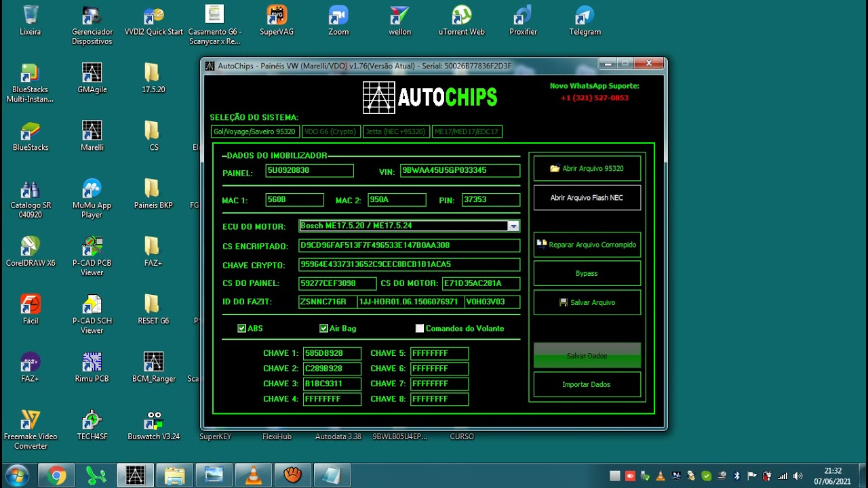Launch Freemake Video Converter
The width and height of the screenshot is (868, 488).
30,430
